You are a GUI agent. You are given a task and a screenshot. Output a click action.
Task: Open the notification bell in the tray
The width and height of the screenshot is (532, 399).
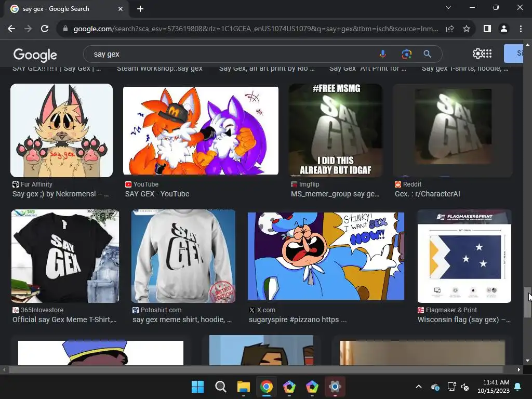pyautogui.click(x=518, y=387)
